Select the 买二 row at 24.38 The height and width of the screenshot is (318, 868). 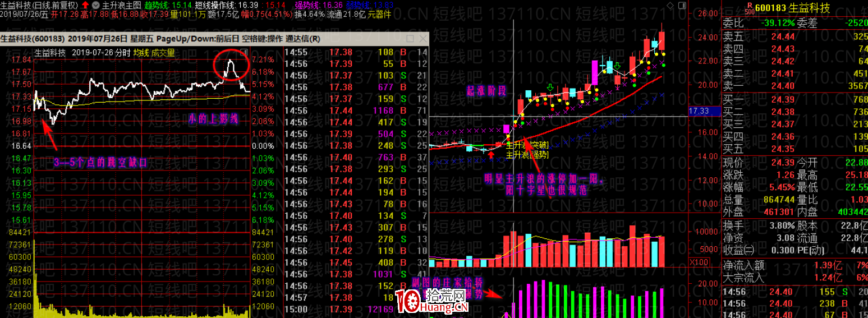[794, 112]
